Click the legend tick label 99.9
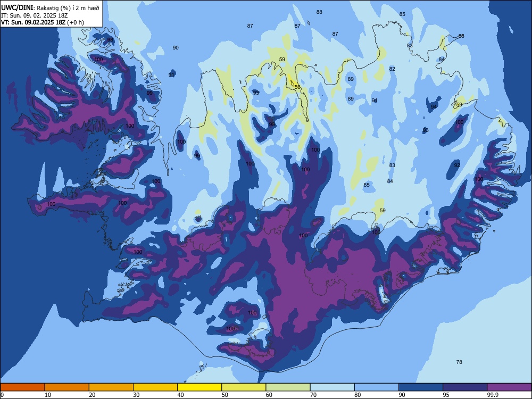The image size is (532, 399). coord(492,395)
